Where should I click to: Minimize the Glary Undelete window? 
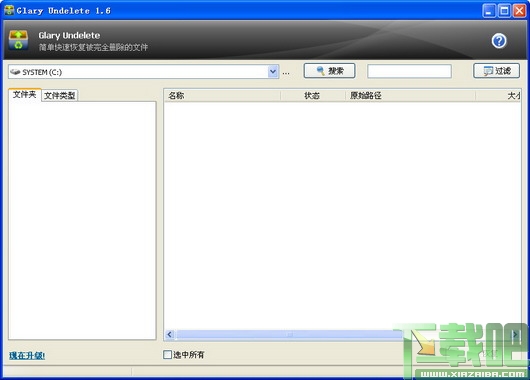point(488,11)
